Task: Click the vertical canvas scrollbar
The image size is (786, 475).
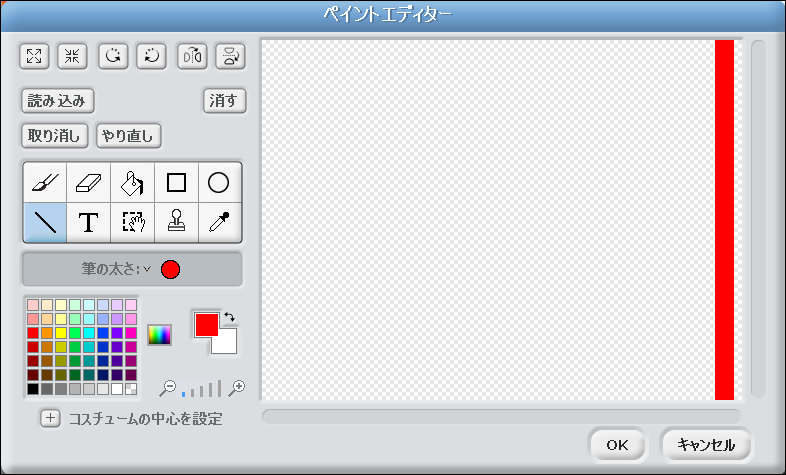Action: tap(758, 219)
